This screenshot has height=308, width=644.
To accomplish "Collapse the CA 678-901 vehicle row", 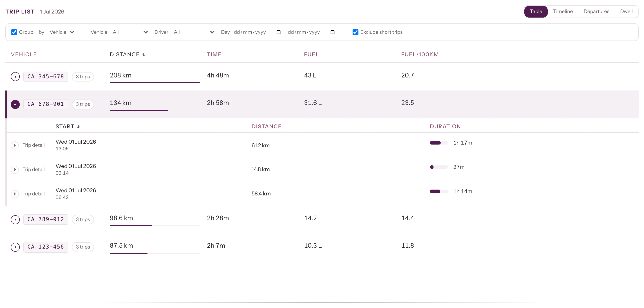I will click(x=15, y=104).
